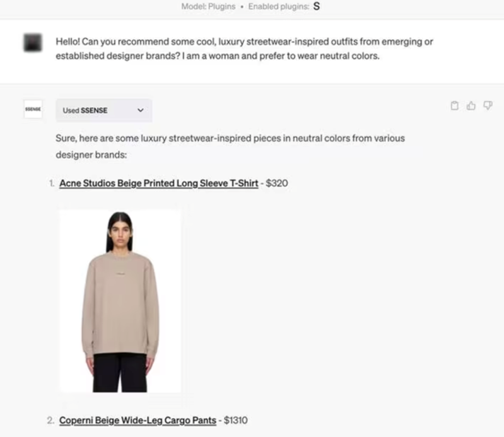
Task: Click the list number 2 marker
Action: [51, 420]
